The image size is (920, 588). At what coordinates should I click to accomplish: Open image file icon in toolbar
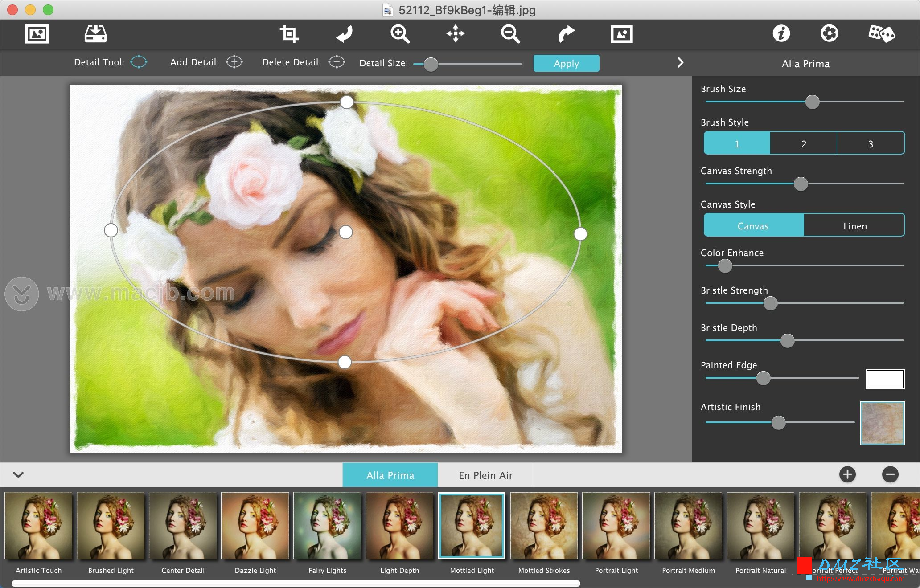[37, 34]
